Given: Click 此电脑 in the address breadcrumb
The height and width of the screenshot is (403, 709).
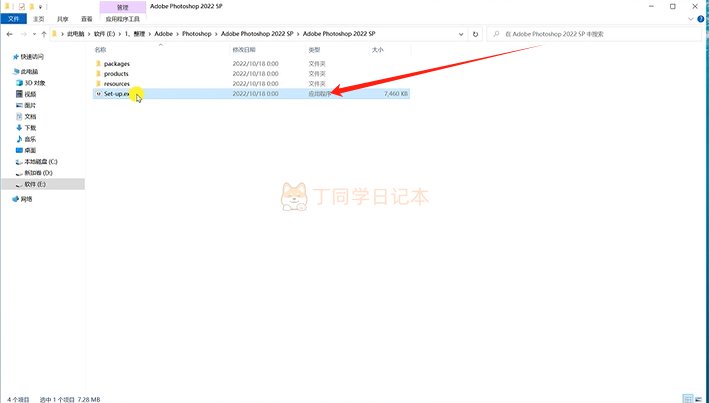Looking at the screenshot, I should [76, 34].
